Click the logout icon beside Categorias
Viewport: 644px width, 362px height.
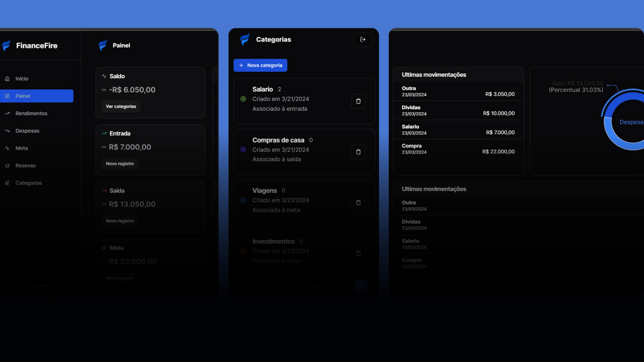(363, 40)
